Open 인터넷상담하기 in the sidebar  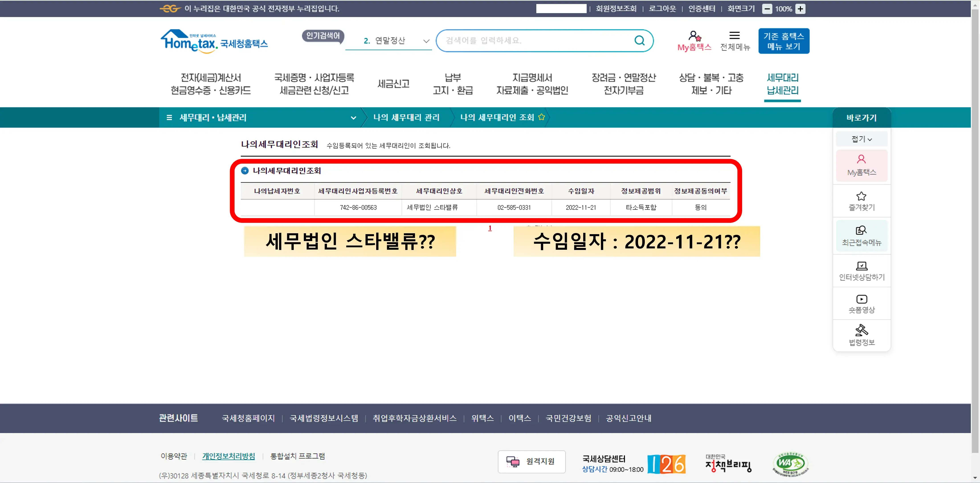pyautogui.click(x=862, y=271)
